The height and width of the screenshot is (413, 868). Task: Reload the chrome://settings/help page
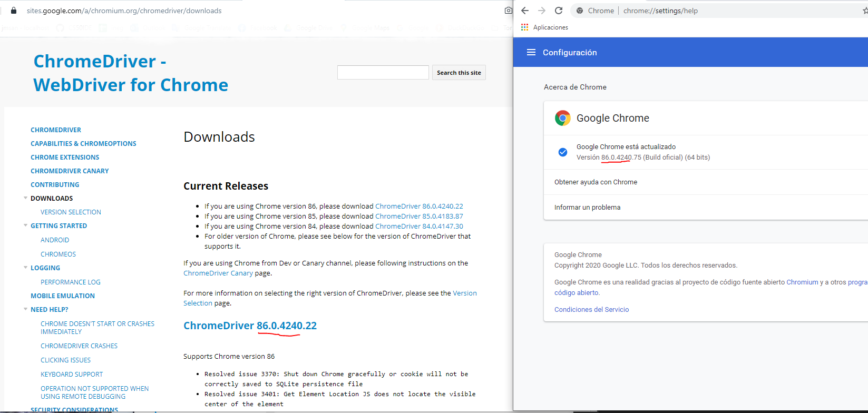[x=559, y=11]
